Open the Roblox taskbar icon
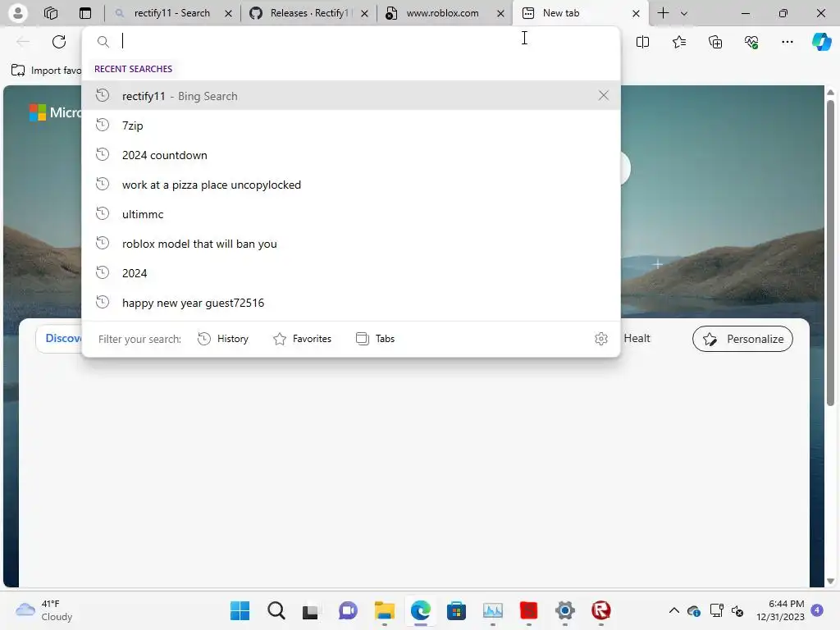840x630 pixels. click(x=601, y=610)
